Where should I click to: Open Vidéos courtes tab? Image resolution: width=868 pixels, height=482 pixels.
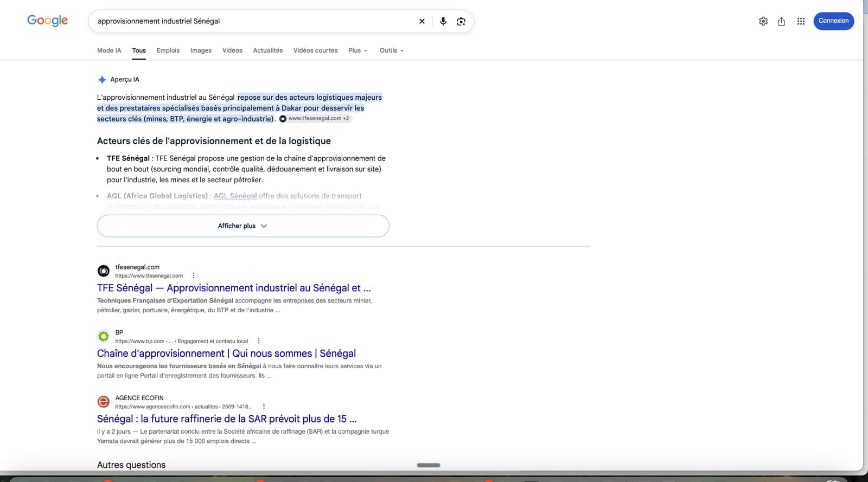point(315,50)
